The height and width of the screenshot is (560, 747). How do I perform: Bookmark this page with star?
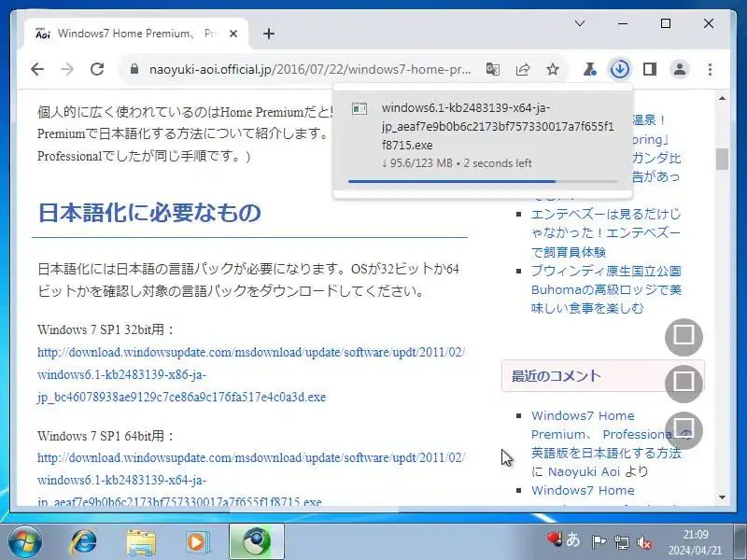point(553,69)
